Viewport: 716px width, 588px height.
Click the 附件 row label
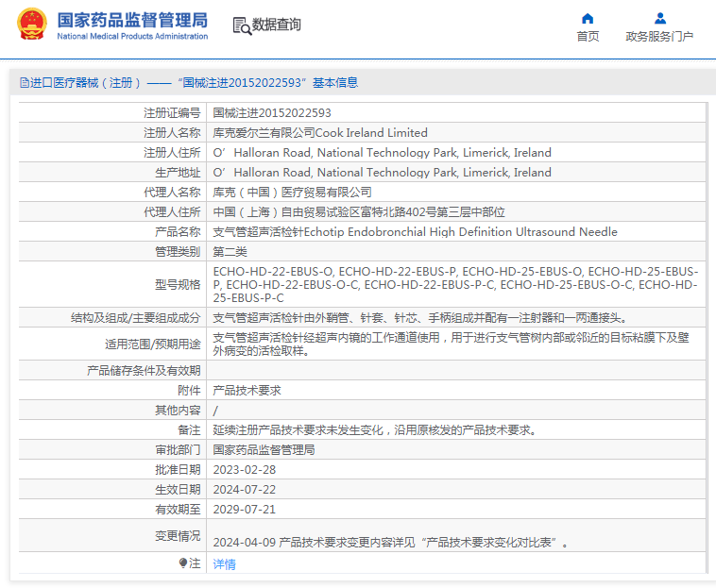pyautogui.click(x=189, y=391)
